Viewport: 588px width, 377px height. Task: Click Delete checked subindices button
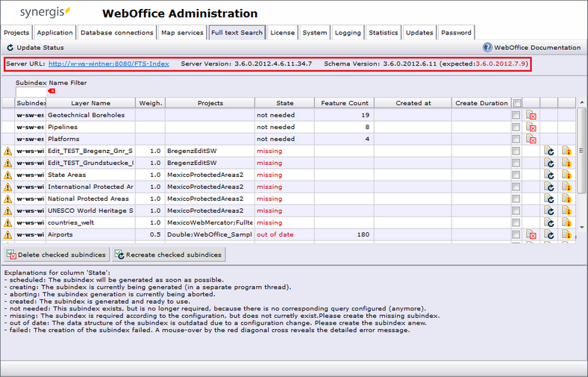pyautogui.click(x=57, y=255)
